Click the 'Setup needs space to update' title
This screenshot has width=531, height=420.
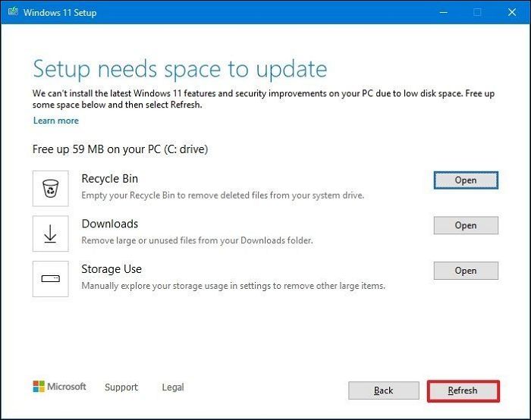coord(180,69)
